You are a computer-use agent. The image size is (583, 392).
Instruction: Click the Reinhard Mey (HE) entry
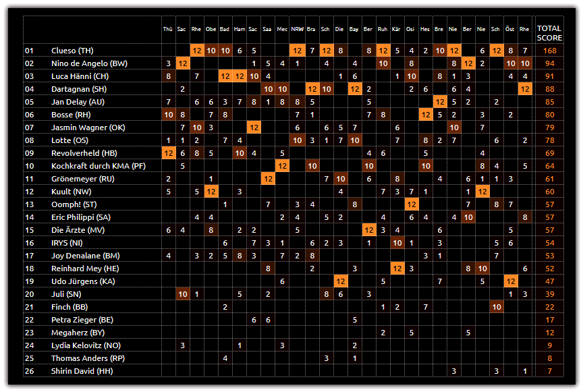(x=85, y=269)
